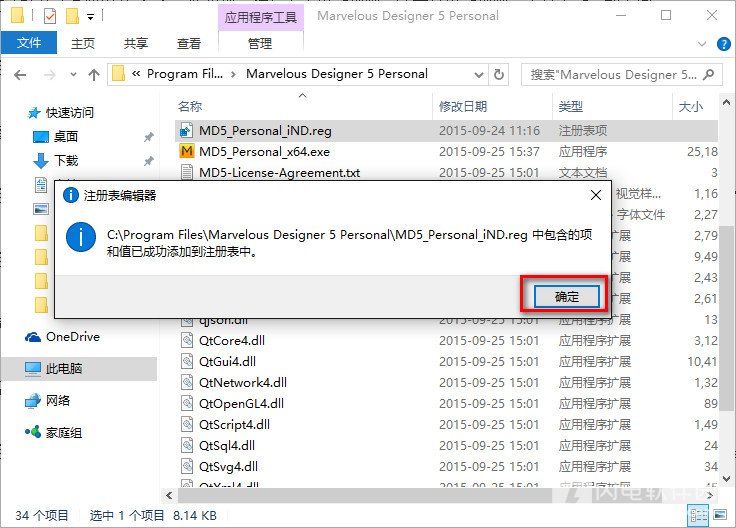Select file MD5-License-Agreement.txt

(x=279, y=173)
